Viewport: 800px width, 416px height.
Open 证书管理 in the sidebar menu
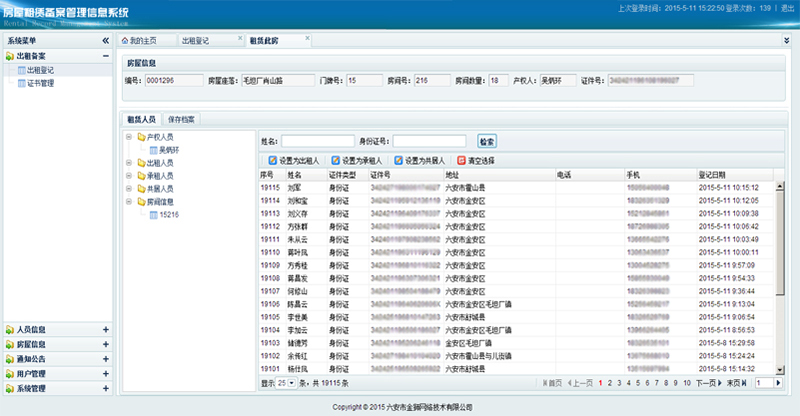40,83
